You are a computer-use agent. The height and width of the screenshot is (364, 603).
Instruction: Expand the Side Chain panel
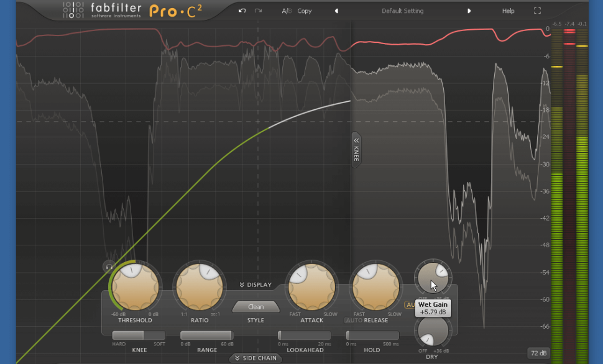tap(255, 358)
